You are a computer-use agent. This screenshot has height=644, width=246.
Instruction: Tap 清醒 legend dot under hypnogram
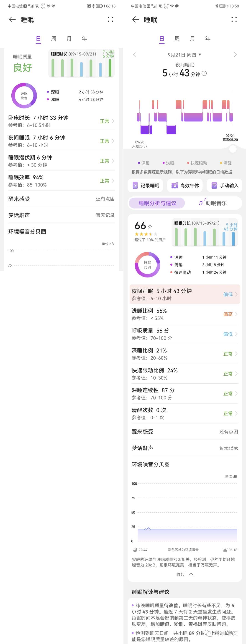221,163
